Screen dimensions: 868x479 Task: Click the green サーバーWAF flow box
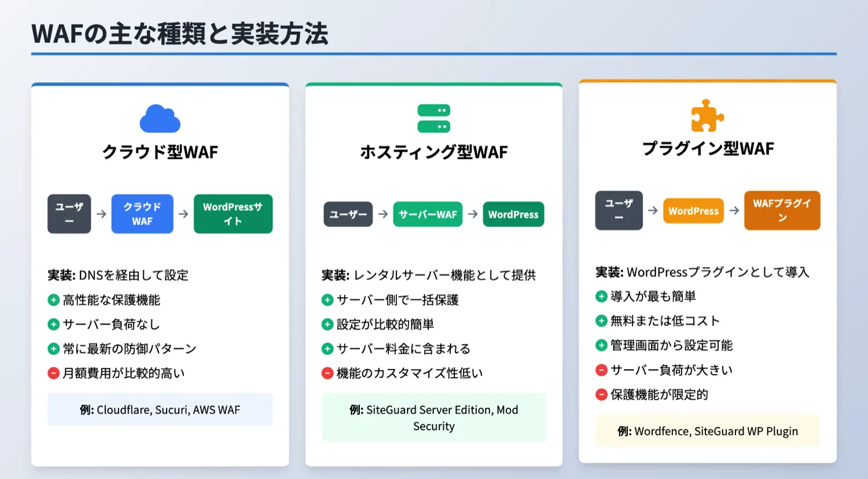428,214
